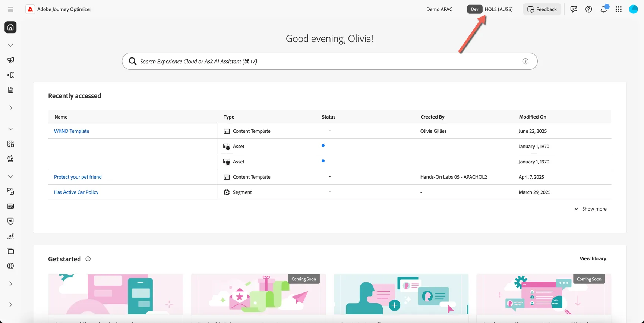Open Has Active Car Policy segment
644x323 pixels.
(x=76, y=192)
